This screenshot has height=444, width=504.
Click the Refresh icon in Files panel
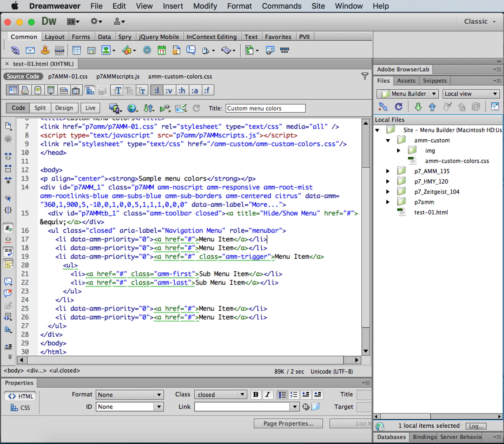398,107
